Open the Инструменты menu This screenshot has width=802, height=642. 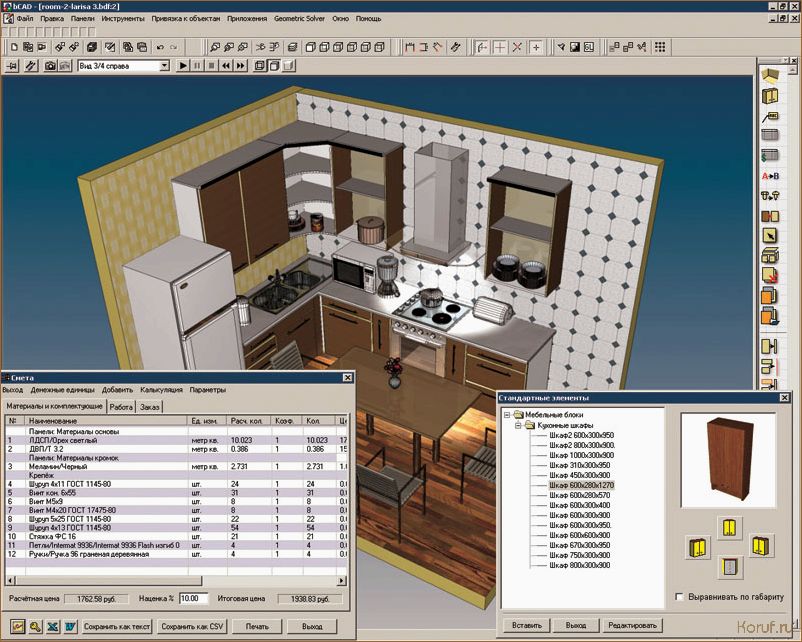[122, 19]
